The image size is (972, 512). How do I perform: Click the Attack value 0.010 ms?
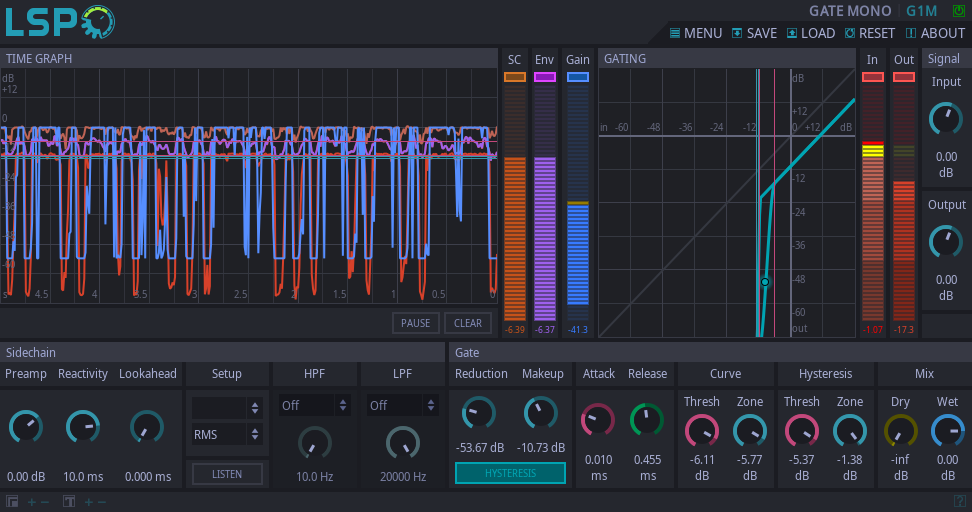[599, 468]
